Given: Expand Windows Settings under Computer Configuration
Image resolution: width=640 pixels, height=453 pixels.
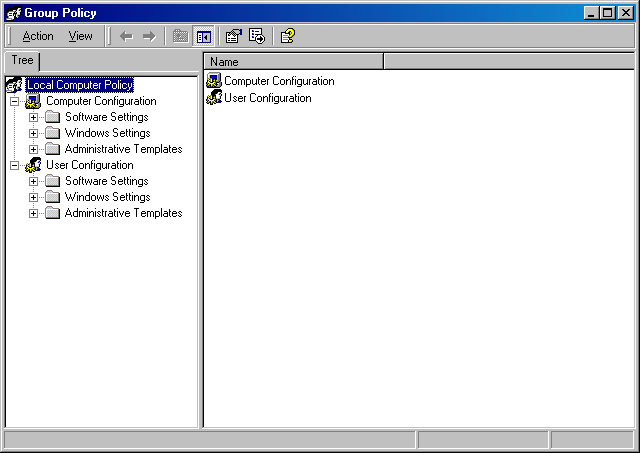Looking at the screenshot, I should [33, 133].
